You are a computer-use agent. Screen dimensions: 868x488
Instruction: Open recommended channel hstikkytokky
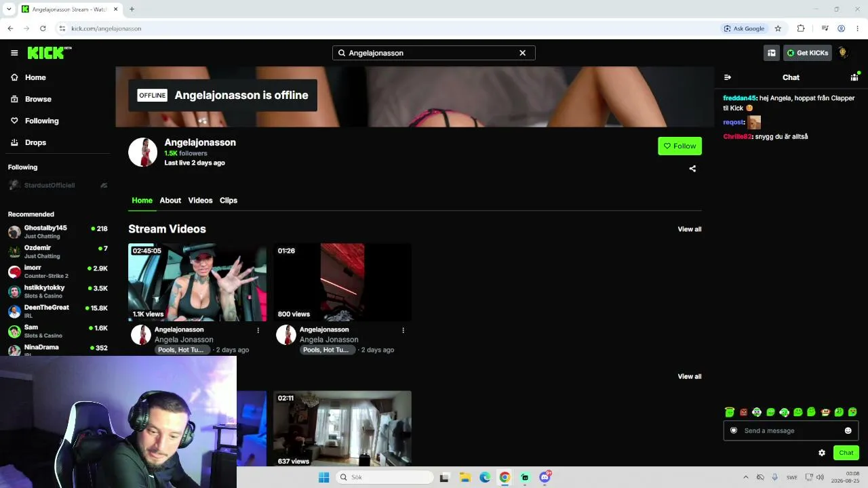click(x=58, y=291)
